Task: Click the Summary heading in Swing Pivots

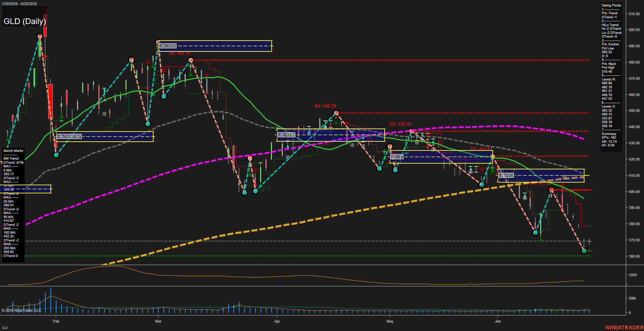Action: pyautogui.click(x=609, y=134)
